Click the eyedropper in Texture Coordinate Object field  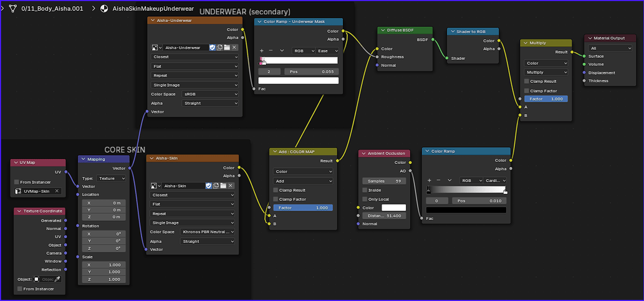pyautogui.click(x=58, y=279)
